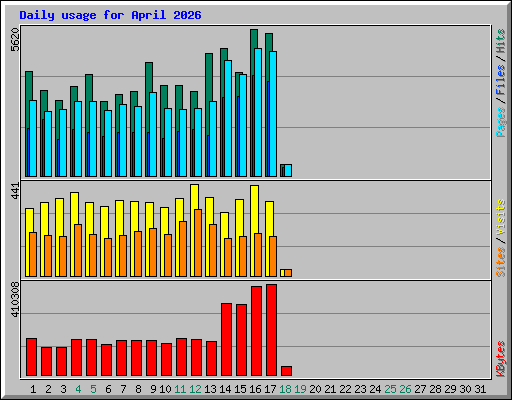Click day 16 on the date axis

pyautogui.click(x=255, y=389)
